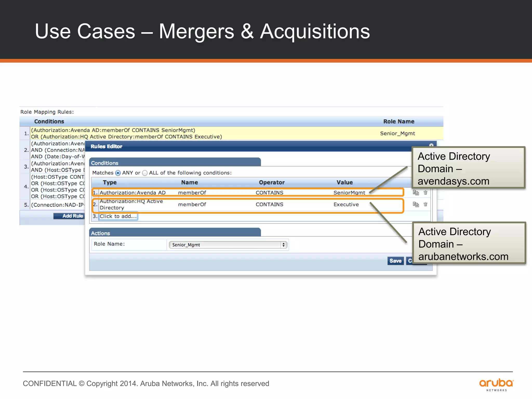Select 'Authorization:HQ Active Directory' type cell
The image size is (532, 399).
[131, 204]
